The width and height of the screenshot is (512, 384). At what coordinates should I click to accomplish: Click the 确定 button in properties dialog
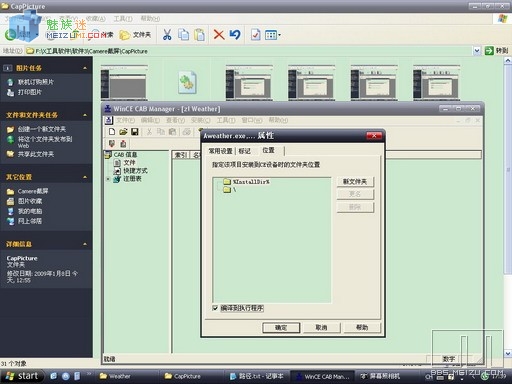[281, 327]
